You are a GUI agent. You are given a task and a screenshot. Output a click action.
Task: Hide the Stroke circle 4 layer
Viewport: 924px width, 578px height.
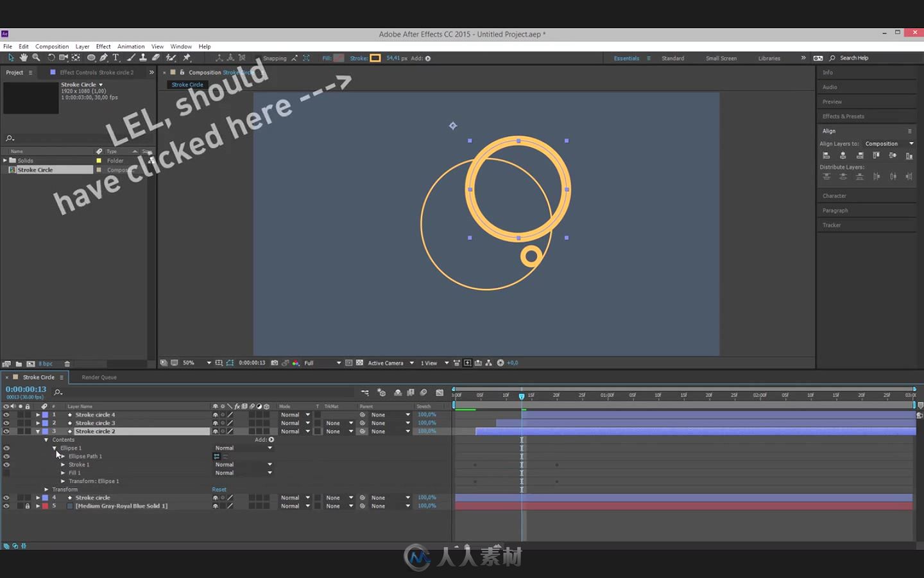point(6,415)
